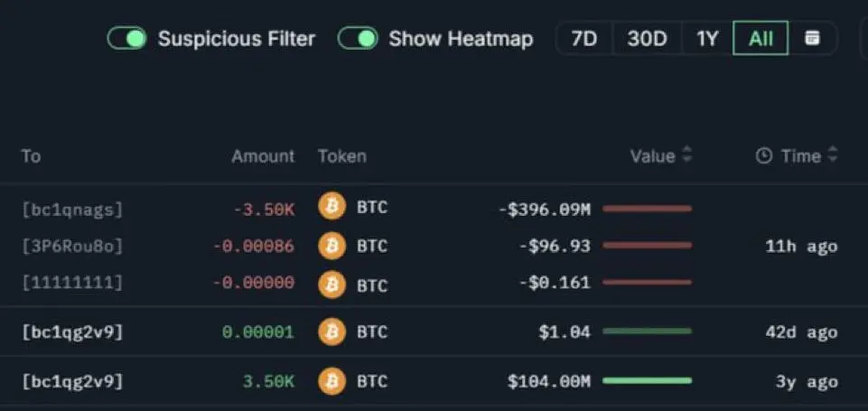The image size is (868, 411).
Task: Sort by the Time column arrows
Action: click(x=833, y=154)
